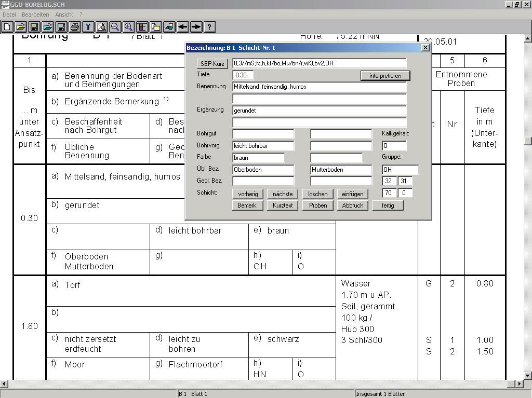This screenshot has height=398, width=532.
Task: Click into the Tiefe input field
Action: [243, 75]
